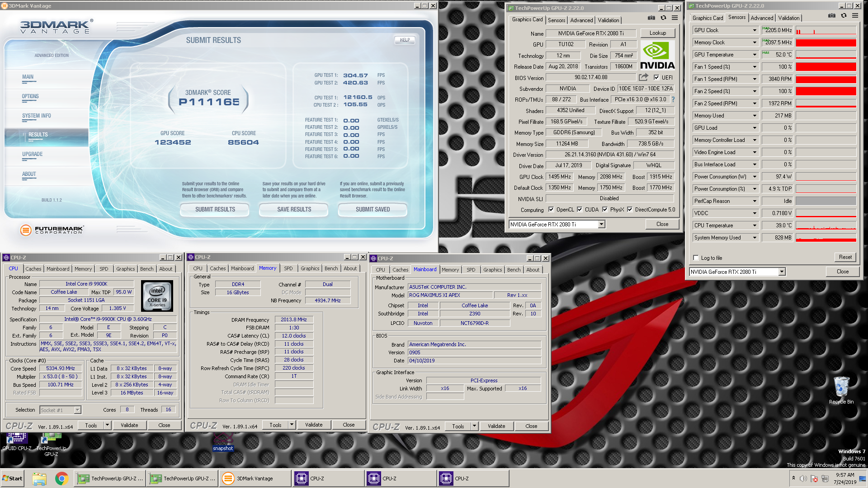This screenshot has height=488, width=868.
Task: Click the network icon in system tray
Action: tap(825, 479)
